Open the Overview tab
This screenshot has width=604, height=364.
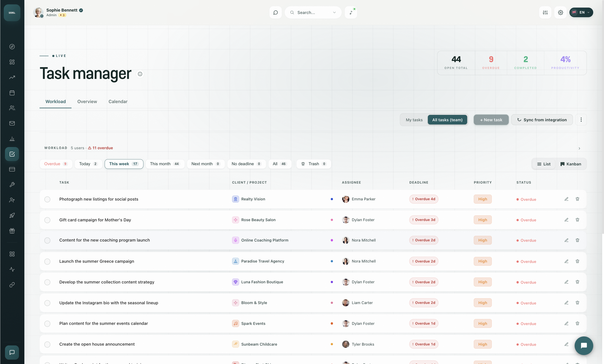pos(87,101)
